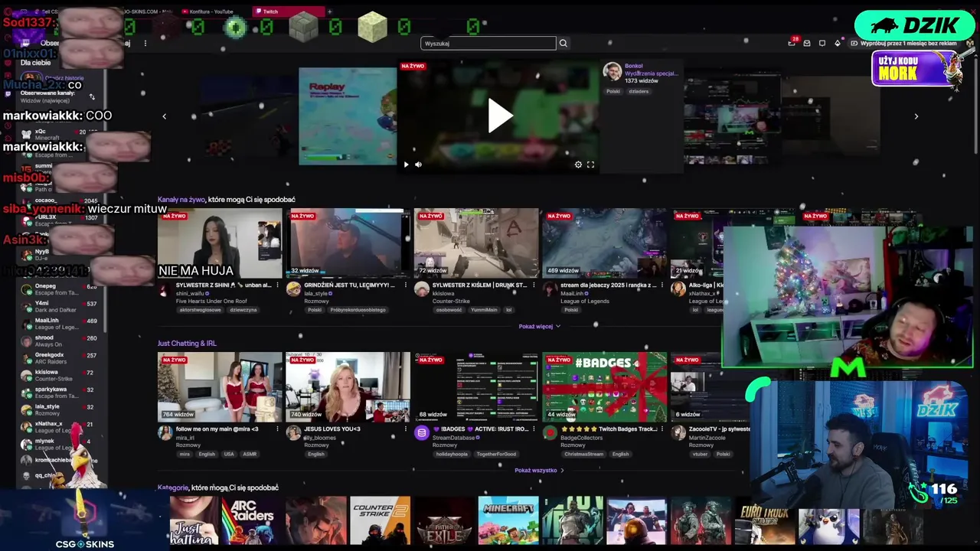Open options menu for GRINDŻIEŃ JEST TU stream
This screenshot has height=551, width=980.
pos(405,285)
